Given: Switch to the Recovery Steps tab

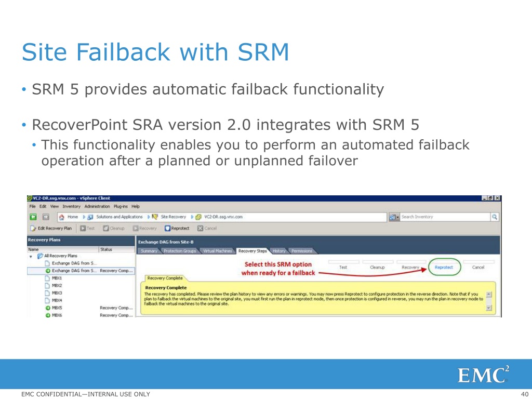Looking at the screenshot, I should [252, 251].
